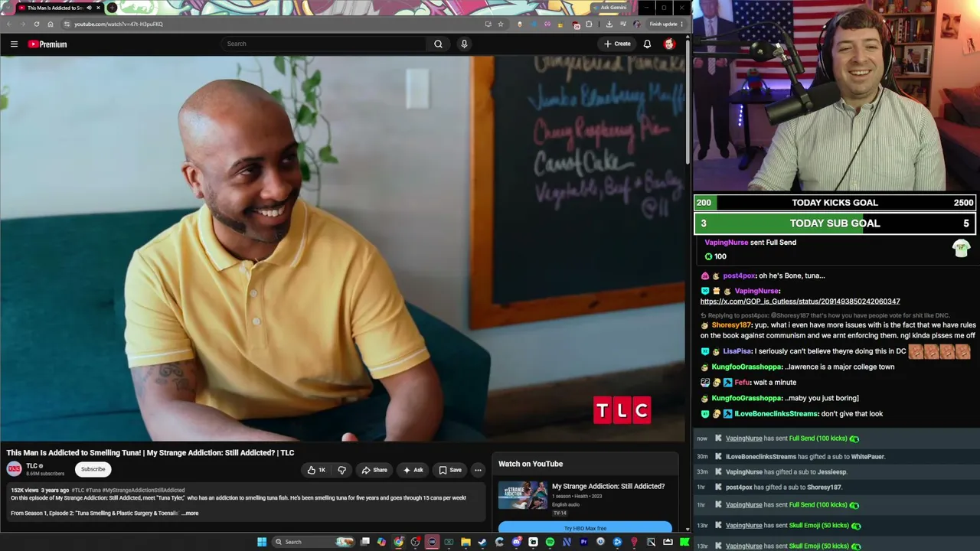Open Chrome home page button
The width and height of the screenshot is (980, 551).
51,24
